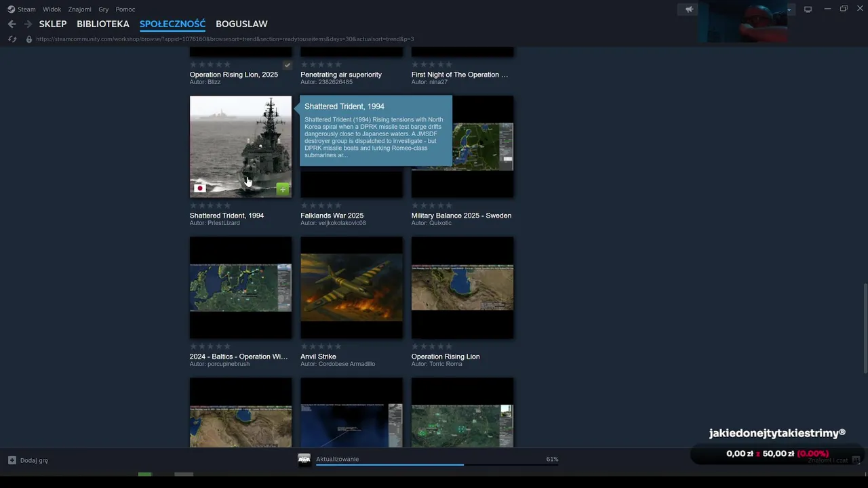The height and width of the screenshot is (488, 868).
Task: Click the Dodaj grę add game button
Action: [28, 460]
